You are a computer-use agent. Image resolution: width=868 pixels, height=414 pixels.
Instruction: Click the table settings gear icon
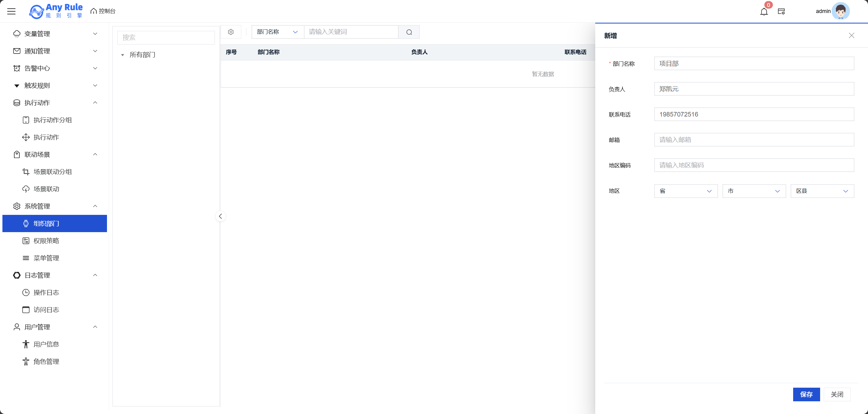click(231, 32)
